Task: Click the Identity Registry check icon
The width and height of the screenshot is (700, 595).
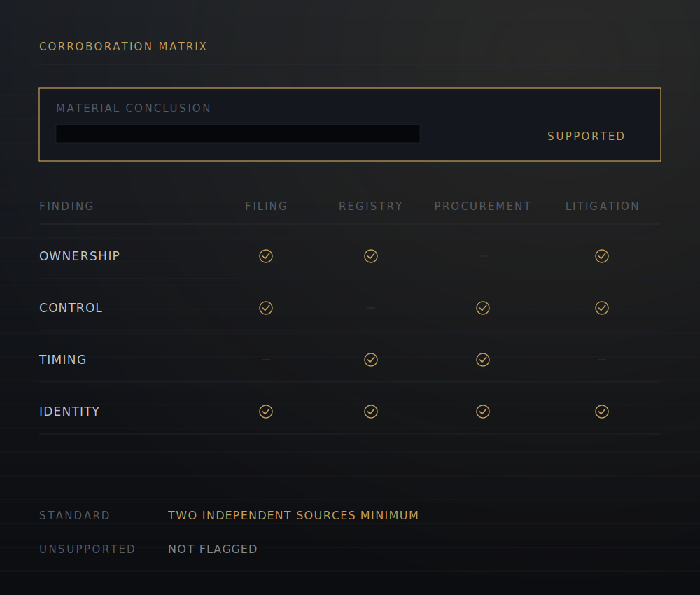Action: click(x=371, y=412)
